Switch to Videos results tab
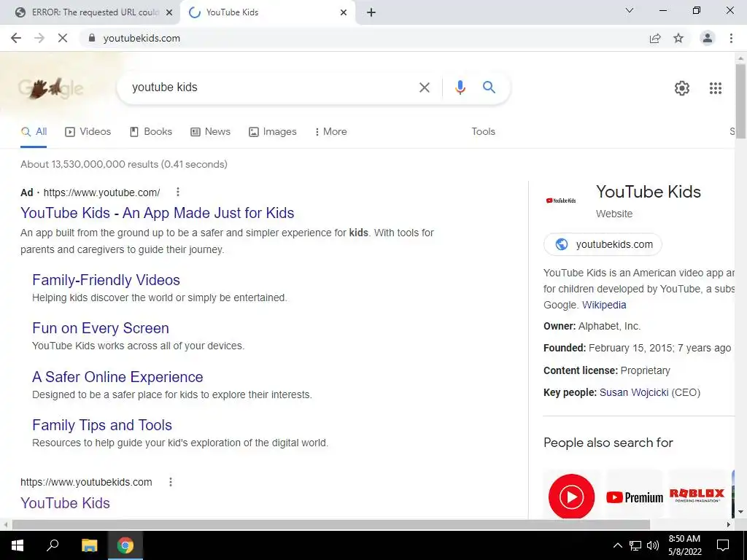The width and height of the screenshot is (747, 560). (x=88, y=131)
